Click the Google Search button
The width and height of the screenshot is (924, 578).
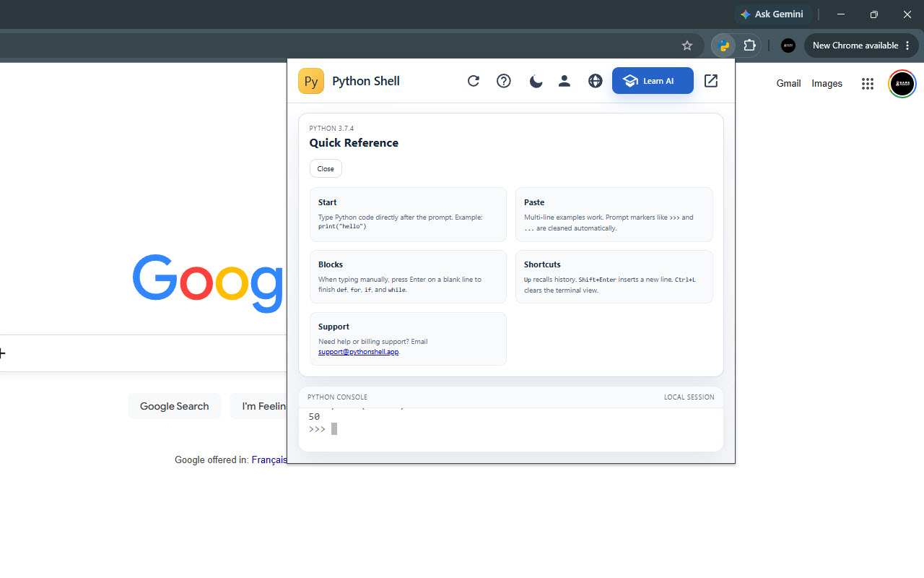pos(175,406)
